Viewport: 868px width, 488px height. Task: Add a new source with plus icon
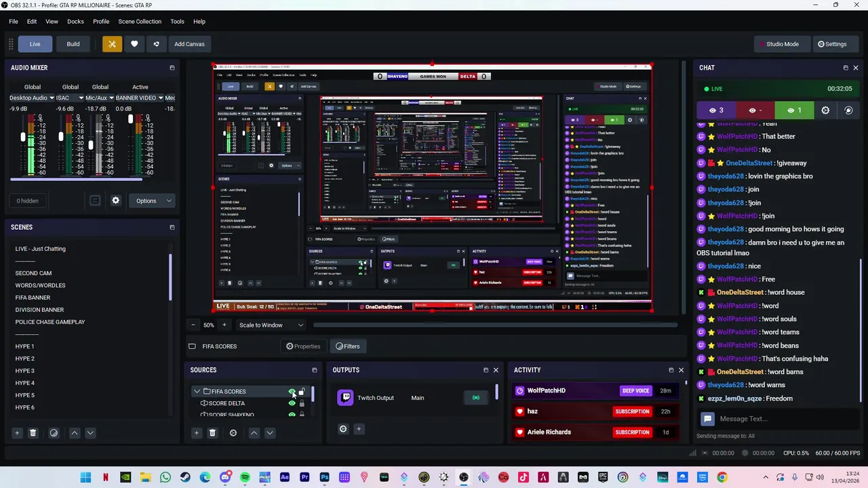197,432
